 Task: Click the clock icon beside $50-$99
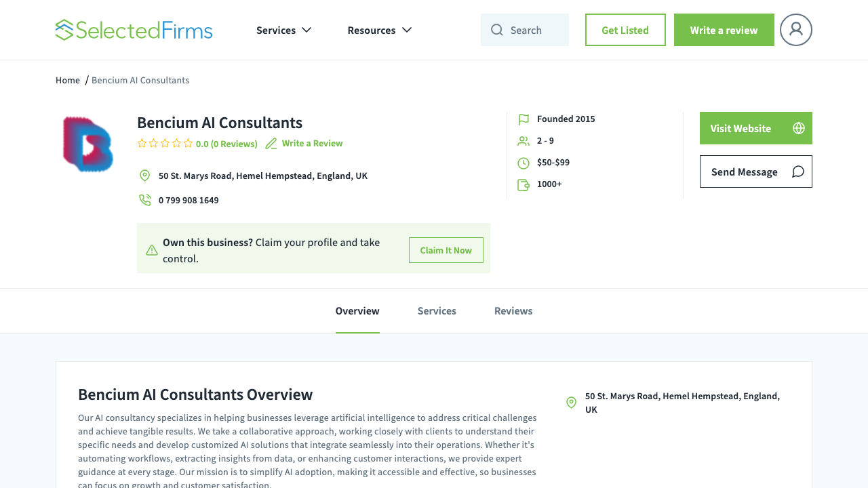click(x=523, y=162)
